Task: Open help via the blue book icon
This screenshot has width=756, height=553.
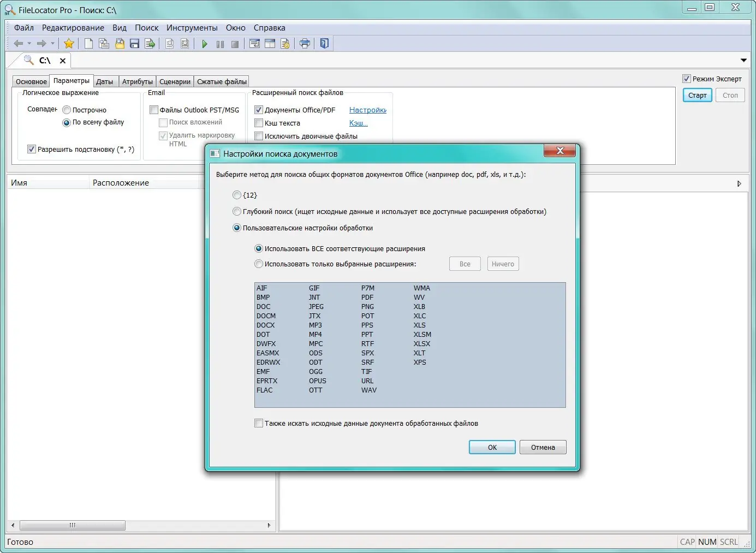Action: tap(324, 44)
